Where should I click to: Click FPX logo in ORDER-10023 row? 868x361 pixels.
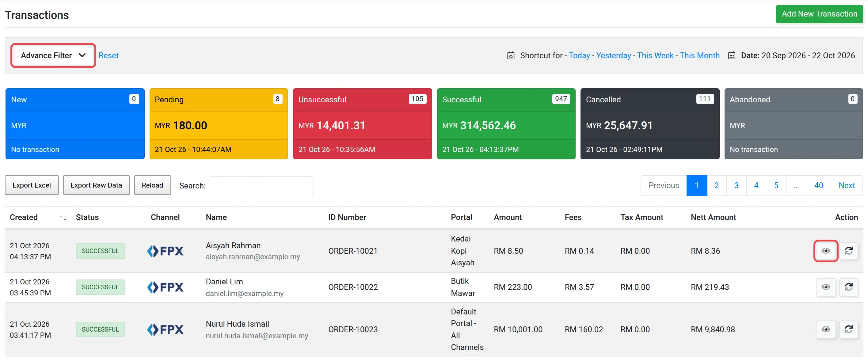(165, 329)
